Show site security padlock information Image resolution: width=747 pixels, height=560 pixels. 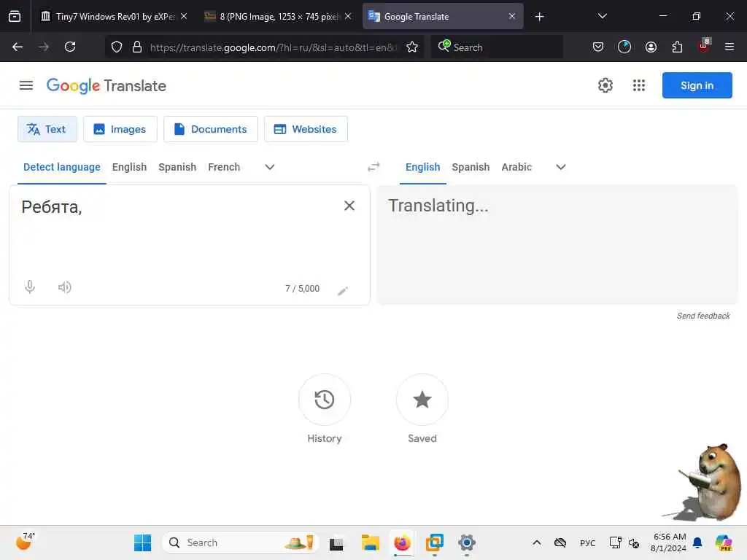pyautogui.click(x=137, y=47)
